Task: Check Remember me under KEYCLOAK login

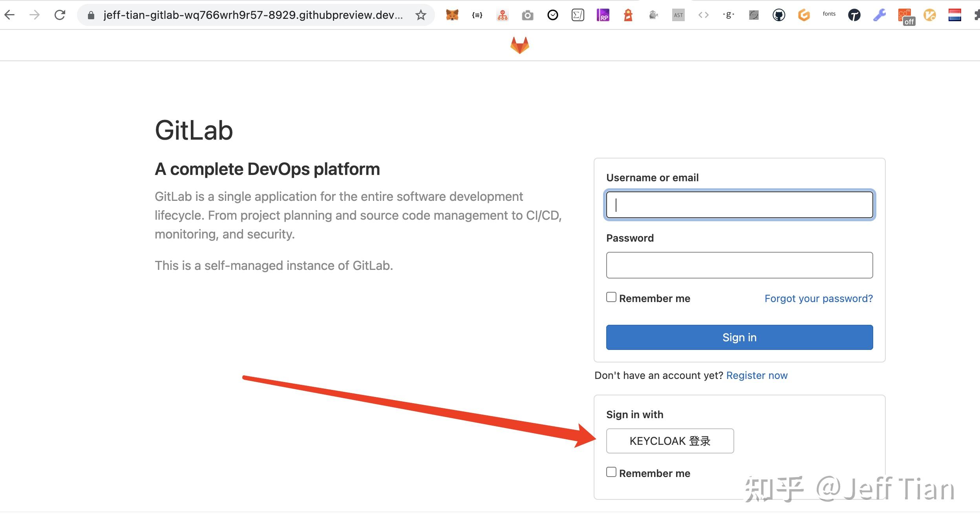Action: tap(611, 472)
